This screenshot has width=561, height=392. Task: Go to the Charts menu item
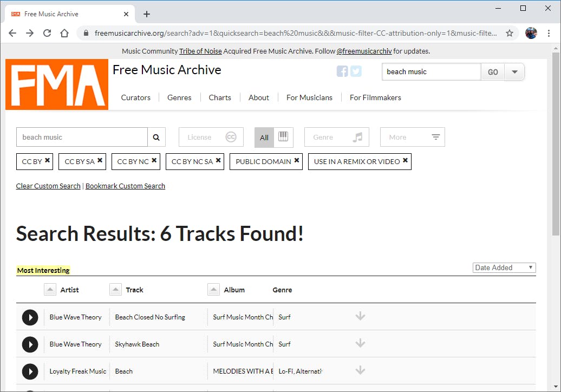(220, 97)
